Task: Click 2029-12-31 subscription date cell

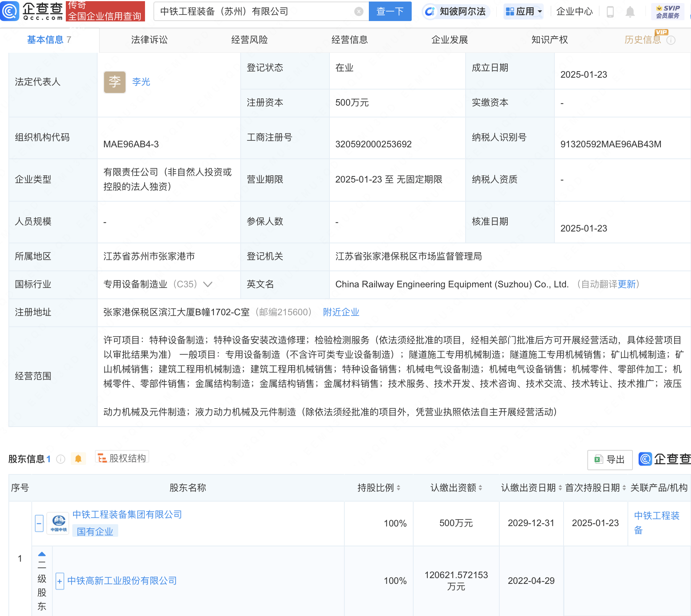Action: coord(531,523)
